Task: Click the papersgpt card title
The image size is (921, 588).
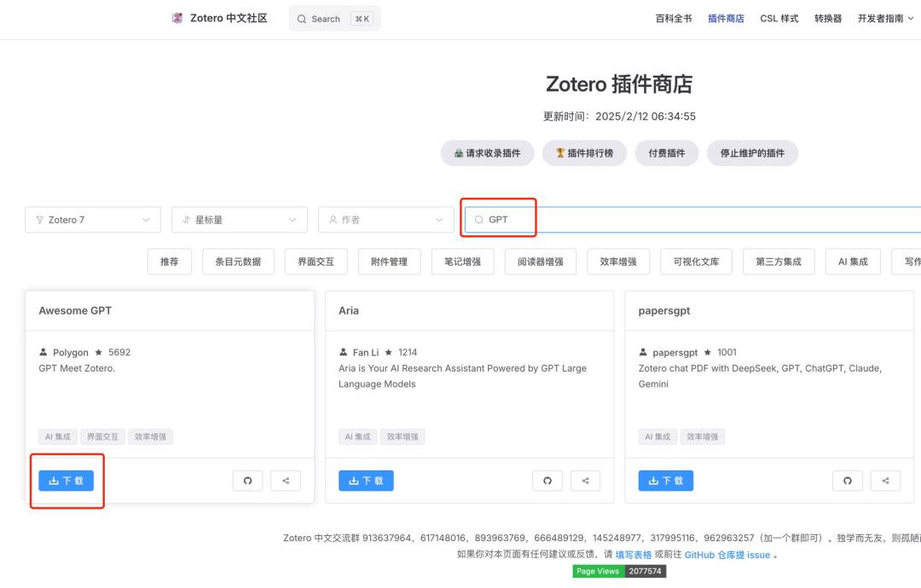Action: coord(664,310)
